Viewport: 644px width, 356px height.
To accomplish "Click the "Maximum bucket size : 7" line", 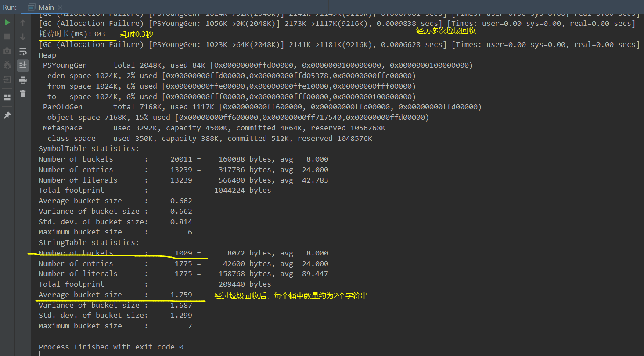I will [x=115, y=326].
